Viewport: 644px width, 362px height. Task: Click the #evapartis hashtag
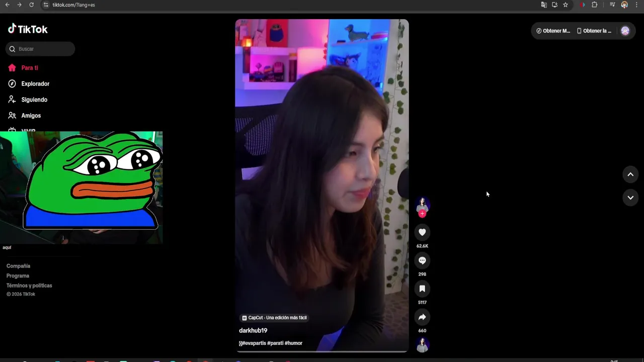coord(254,343)
